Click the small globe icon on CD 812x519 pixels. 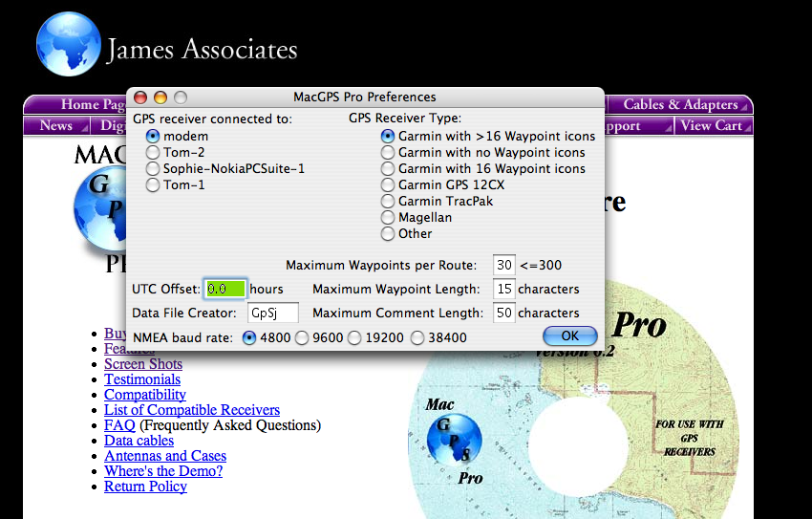(454, 440)
